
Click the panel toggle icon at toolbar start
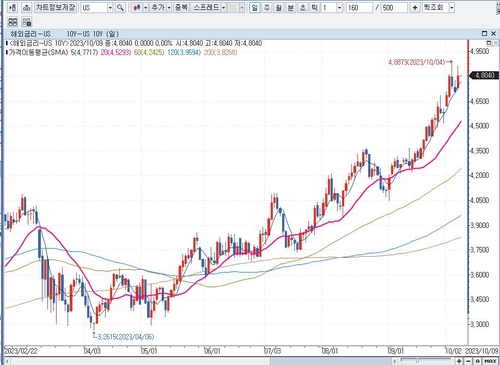pyautogui.click(x=13, y=7)
